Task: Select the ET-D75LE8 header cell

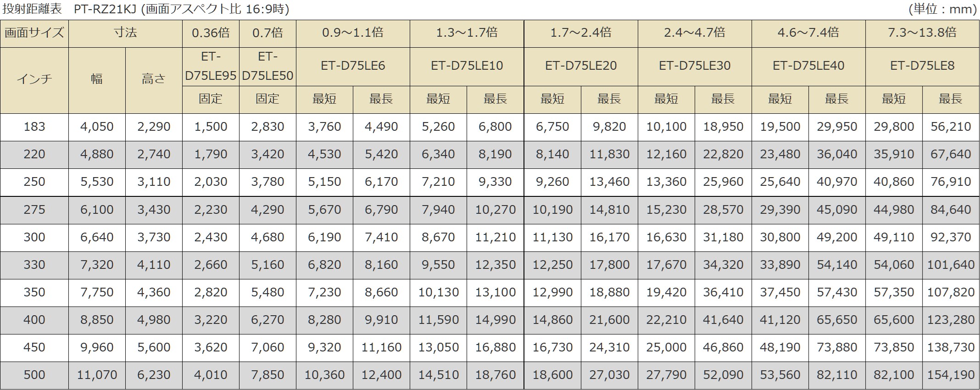Action: 922,67
